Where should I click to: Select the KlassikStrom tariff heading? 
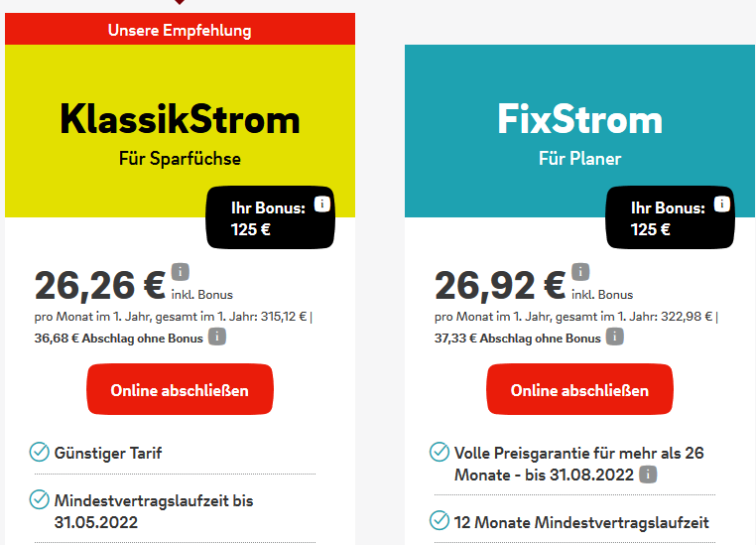[180, 119]
